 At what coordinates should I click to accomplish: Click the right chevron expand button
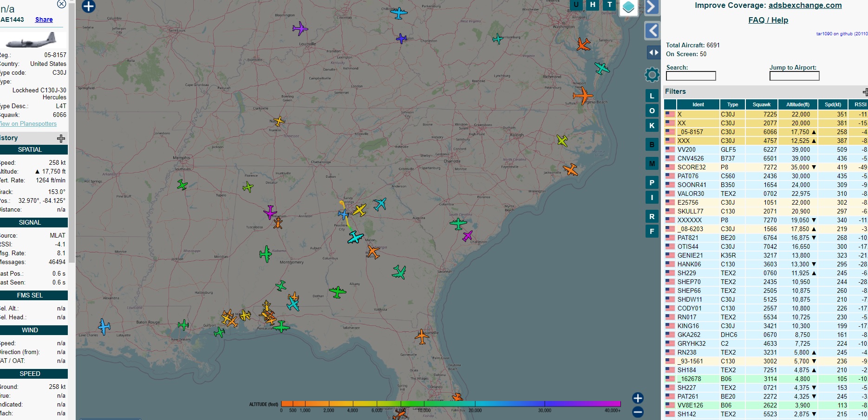[652, 6]
